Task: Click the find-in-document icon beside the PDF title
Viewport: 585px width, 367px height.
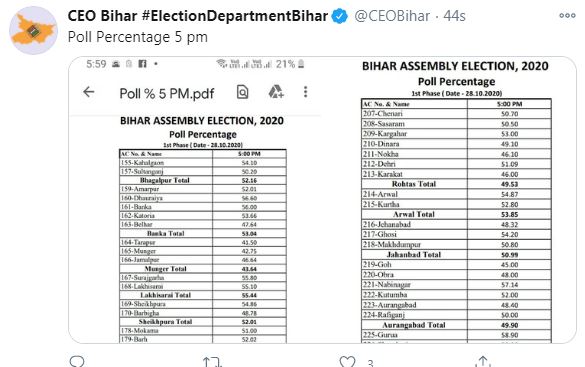Action: click(243, 92)
